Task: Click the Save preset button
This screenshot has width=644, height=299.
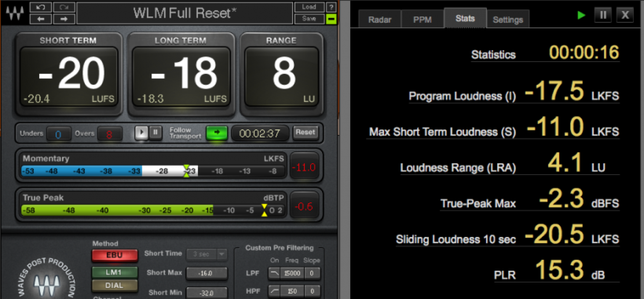Action: pyautogui.click(x=309, y=18)
